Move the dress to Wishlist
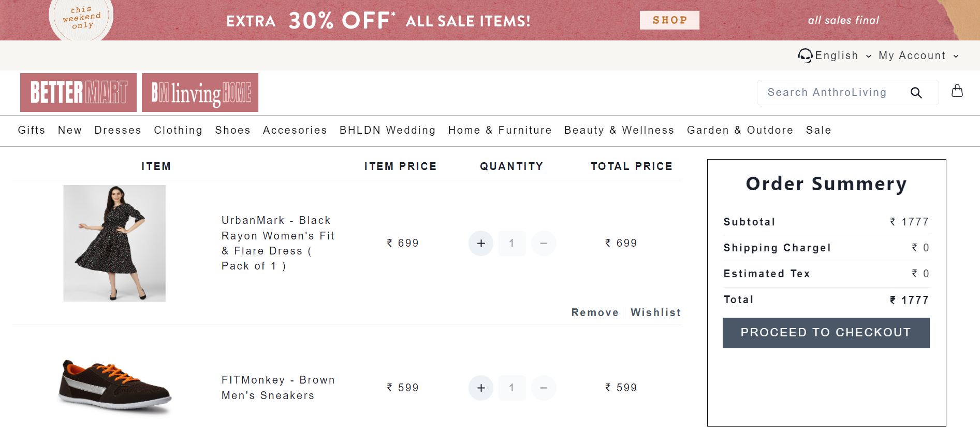 coord(655,313)
